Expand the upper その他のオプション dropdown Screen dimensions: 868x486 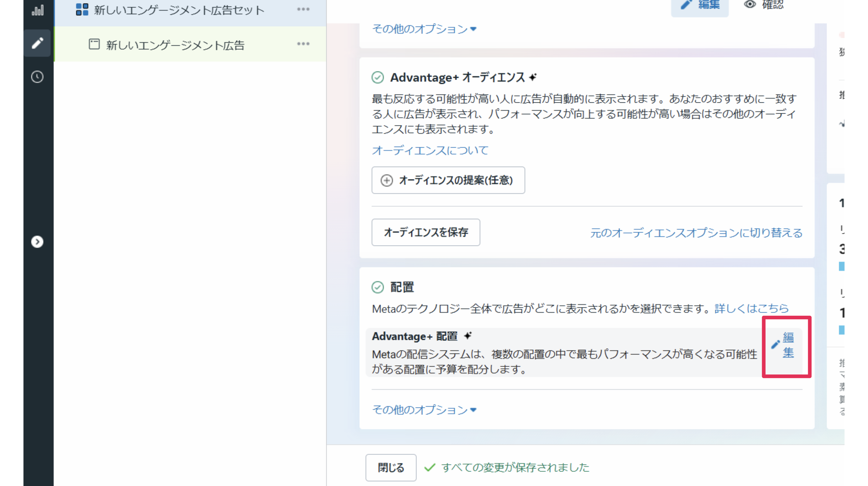coord(424,29)
